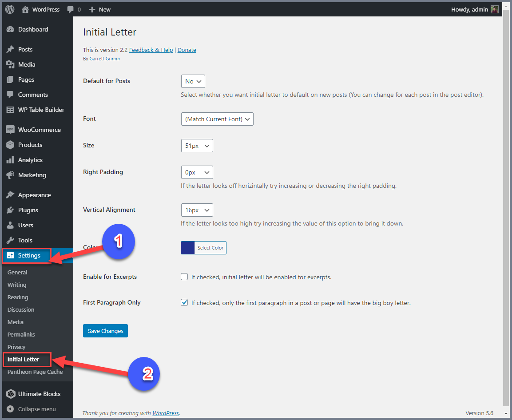This screenshot has width=512, height=420.
Task: Click the WooCommerce woo icon
Action: click(11, 130)
